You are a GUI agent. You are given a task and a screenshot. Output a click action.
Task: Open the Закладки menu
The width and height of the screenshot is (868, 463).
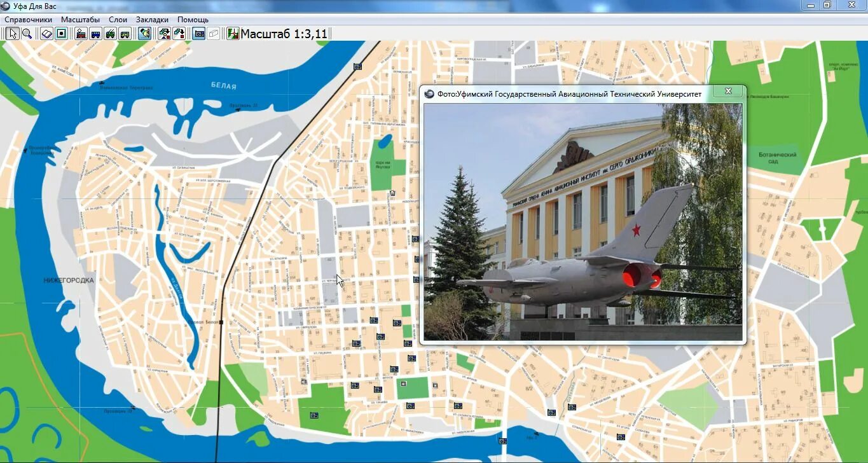(x=153, y=20)
